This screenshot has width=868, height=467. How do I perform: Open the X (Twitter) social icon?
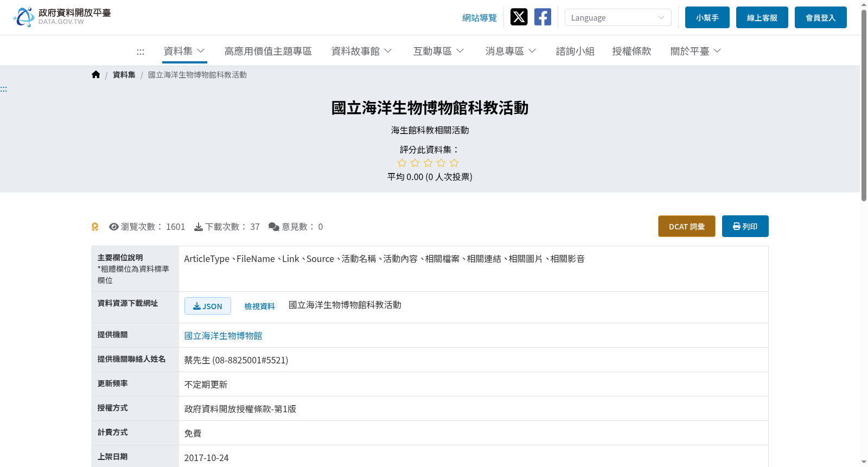point(519,17)
